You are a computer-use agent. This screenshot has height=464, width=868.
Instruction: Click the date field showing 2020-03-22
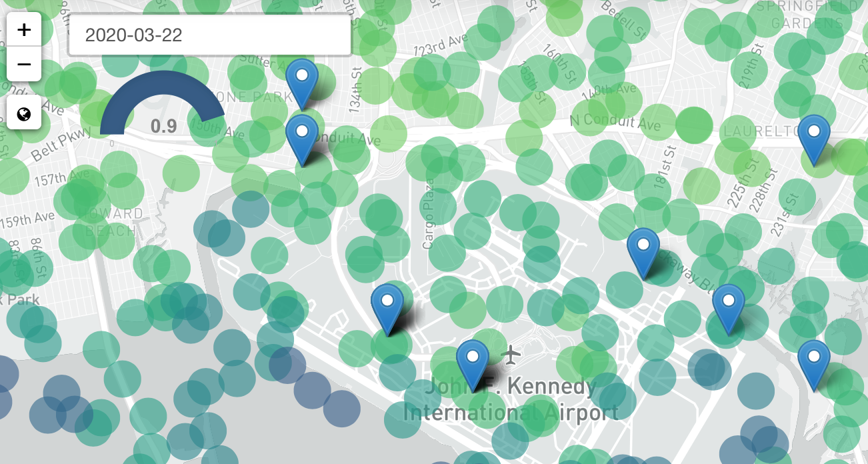tap(209, 35)
